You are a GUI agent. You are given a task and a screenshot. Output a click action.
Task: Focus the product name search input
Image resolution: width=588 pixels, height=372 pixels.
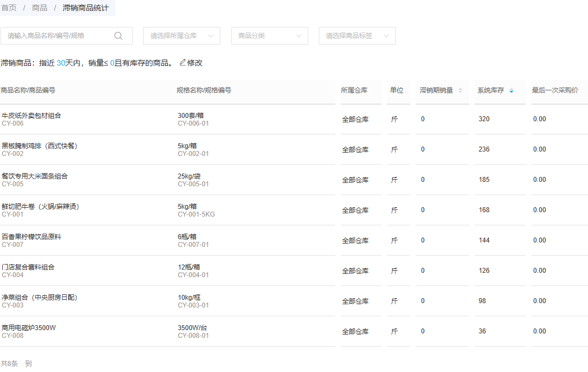pyautogui.click(x=60, y=36)
